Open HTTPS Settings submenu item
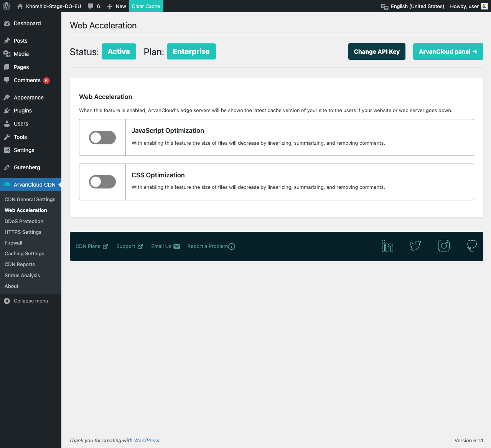The width and height of the screenshot is (491, 448). click(x=23, y=232)
